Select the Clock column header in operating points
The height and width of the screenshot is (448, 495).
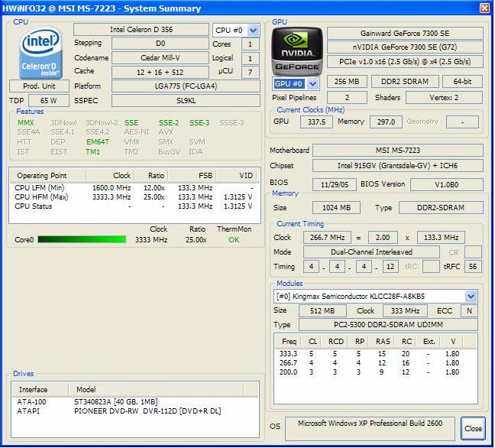tap(111, 176)
